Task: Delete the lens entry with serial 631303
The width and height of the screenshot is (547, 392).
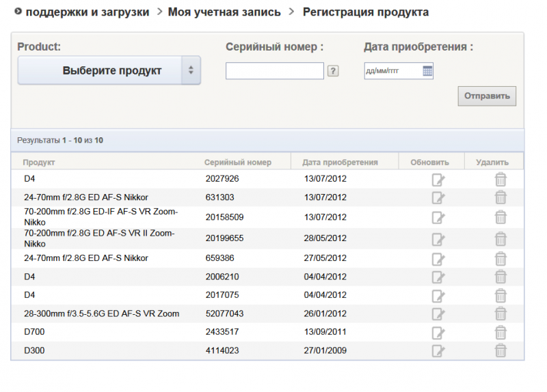Action: pos(501,197)
